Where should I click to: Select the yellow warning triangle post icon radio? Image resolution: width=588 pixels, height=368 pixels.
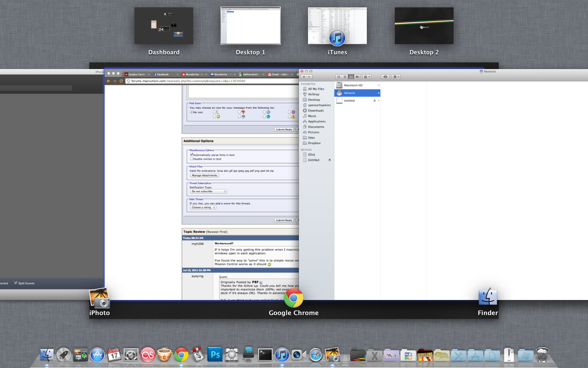point(289,116)
